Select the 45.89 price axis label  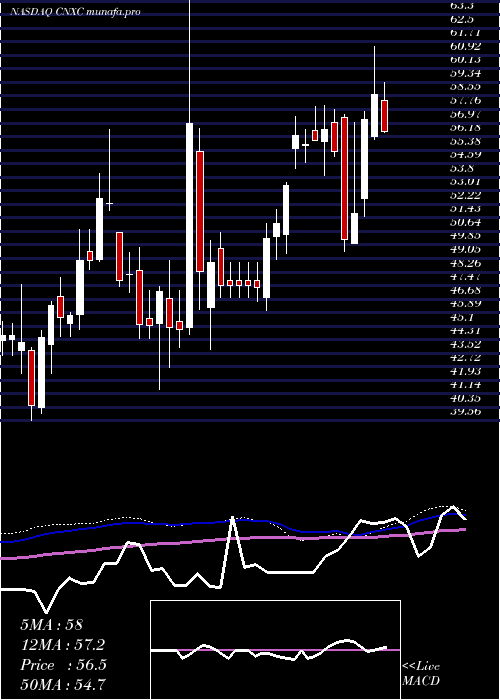click(466, 304)
